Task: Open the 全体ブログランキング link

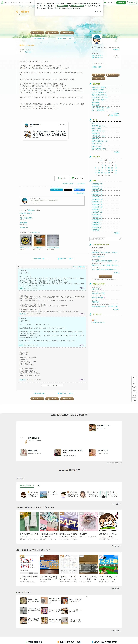Action: [x=97, y=55]
